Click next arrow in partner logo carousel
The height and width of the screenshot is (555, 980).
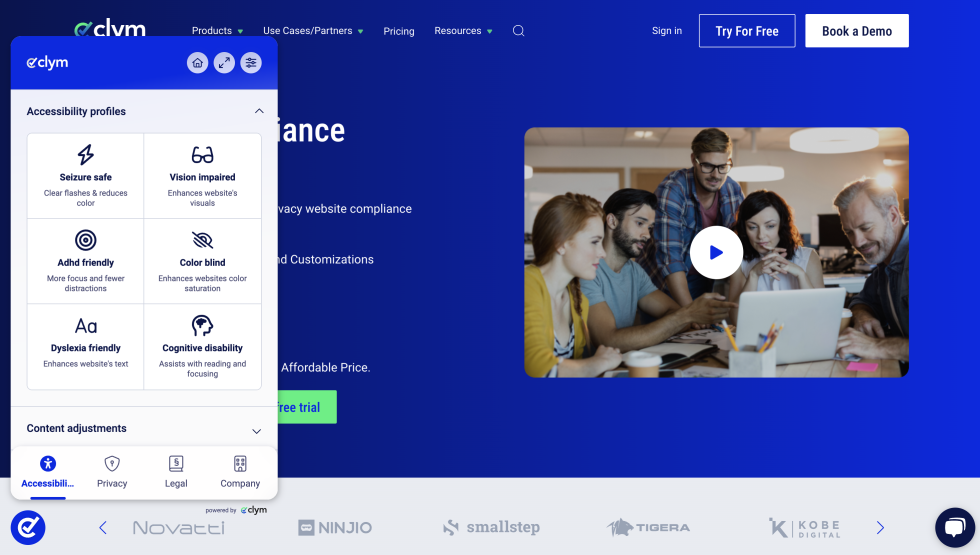880,527
